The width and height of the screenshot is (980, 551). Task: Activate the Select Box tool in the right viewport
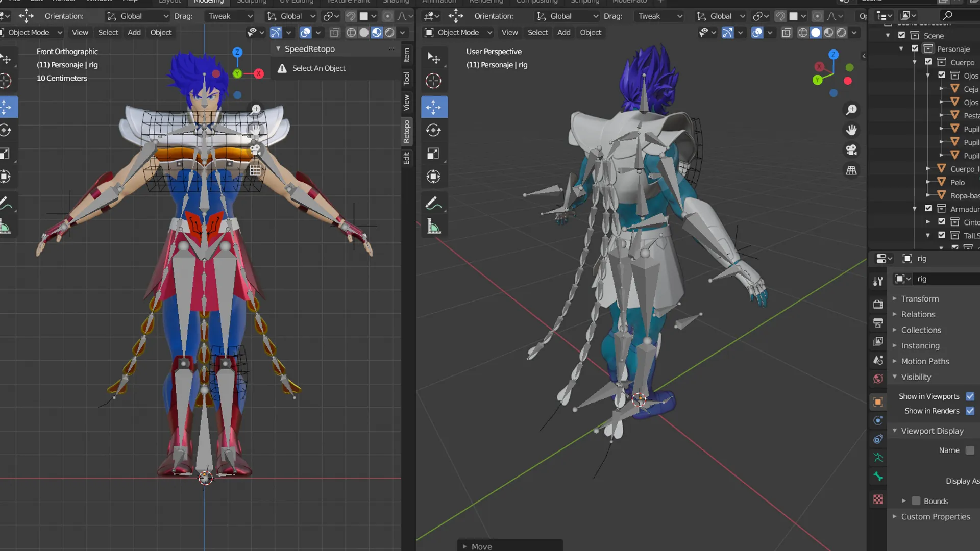pos(433,58)
